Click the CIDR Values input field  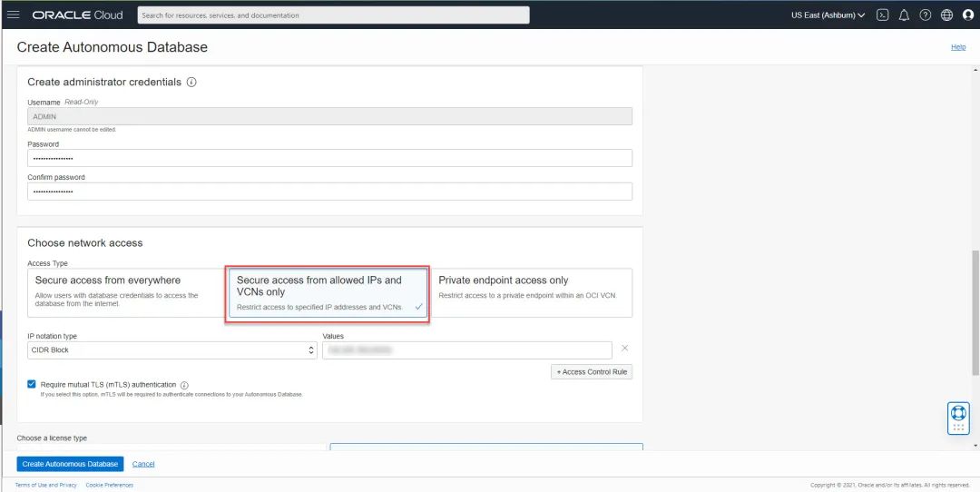click(x=467, y=350)
